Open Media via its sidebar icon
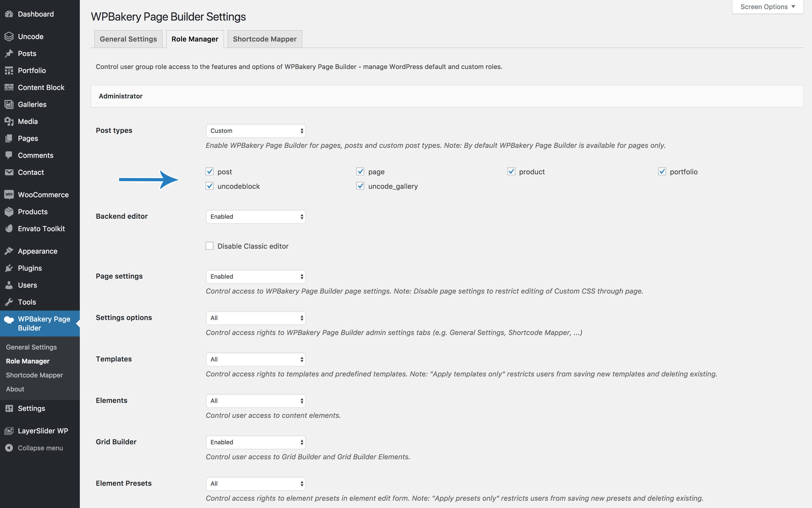The width and height of the screenshot is (812, 508). pos(9,121)
